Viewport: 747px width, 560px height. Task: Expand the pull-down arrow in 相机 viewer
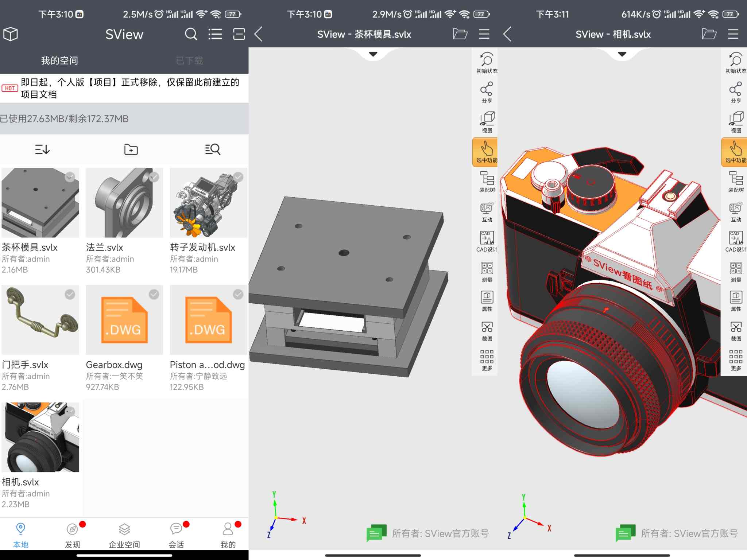coord(622,54)
